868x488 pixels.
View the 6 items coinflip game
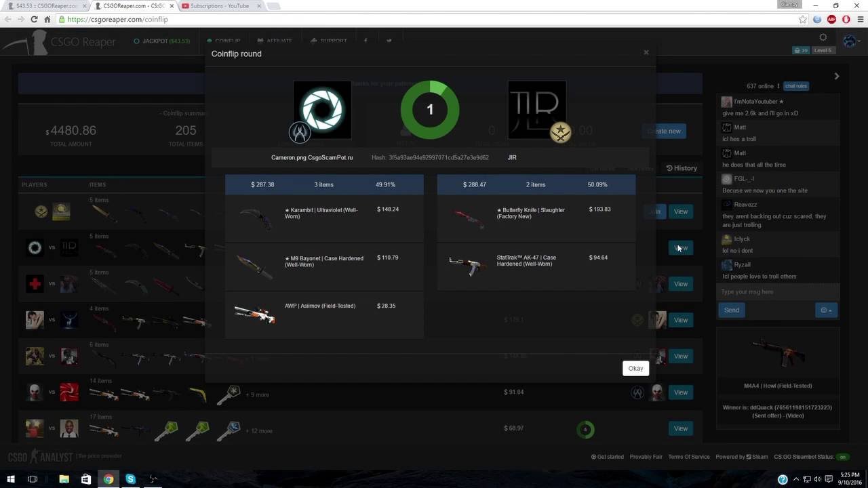(680, 356)
